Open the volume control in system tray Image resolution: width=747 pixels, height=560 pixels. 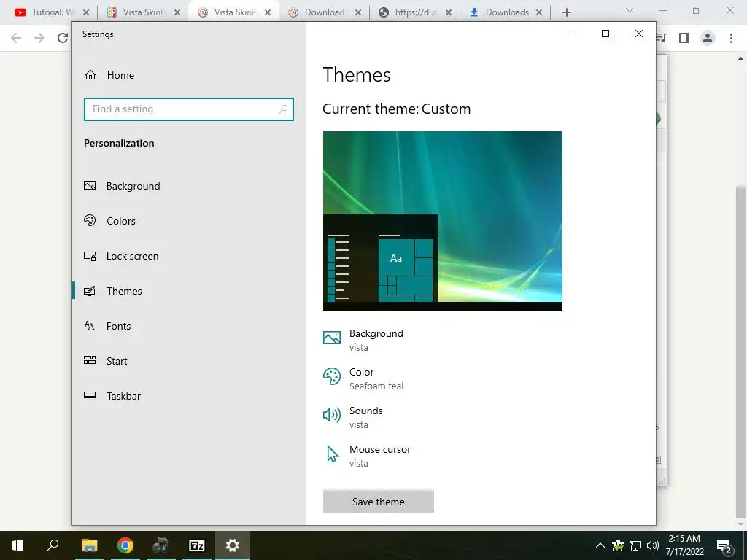[x=653, y=545]
